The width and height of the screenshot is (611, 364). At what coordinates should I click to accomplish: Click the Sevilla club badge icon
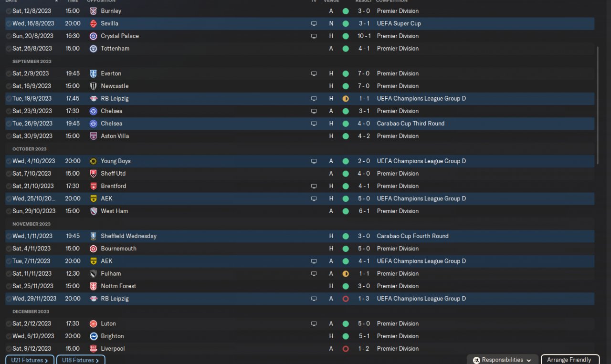pyautogui.click(x=94, y=23)
